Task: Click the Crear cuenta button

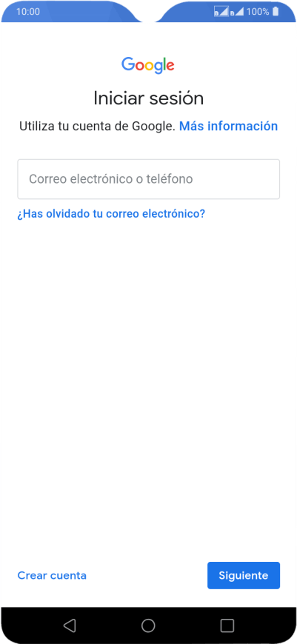Action: [x=52, y=575]
